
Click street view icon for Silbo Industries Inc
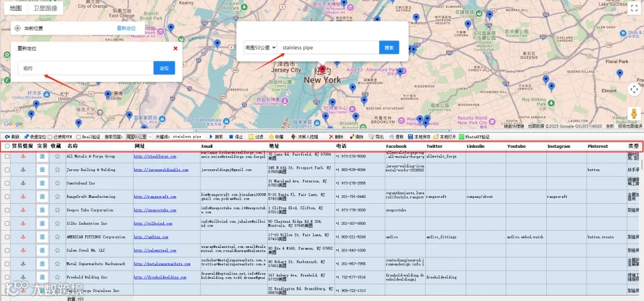(42, 224)
